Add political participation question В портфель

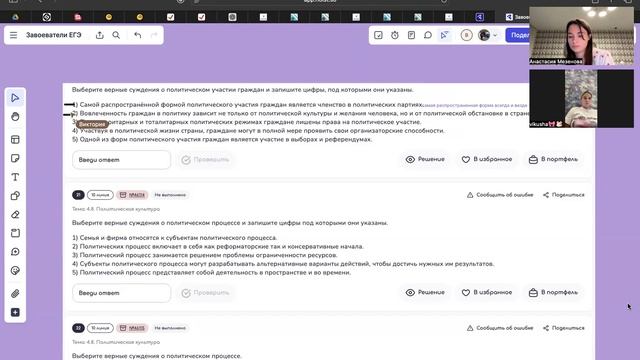553,159
